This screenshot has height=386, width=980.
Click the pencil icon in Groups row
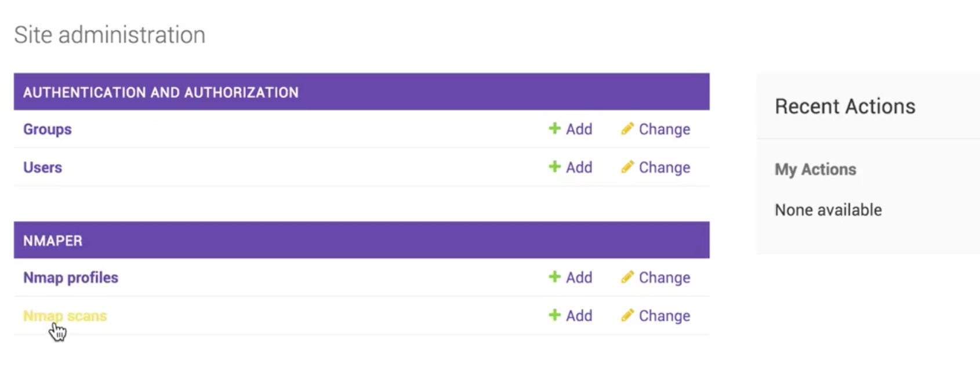click(627, 129)
